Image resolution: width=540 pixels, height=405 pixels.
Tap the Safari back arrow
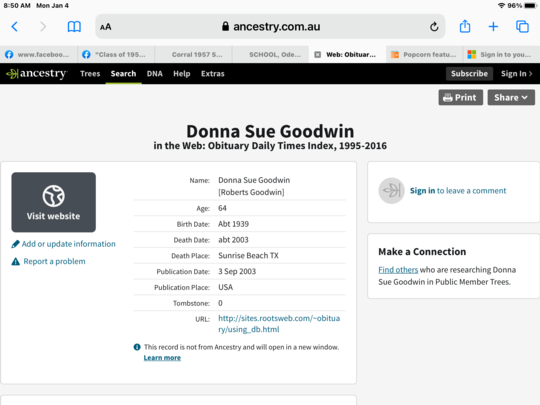coord(14,27)
